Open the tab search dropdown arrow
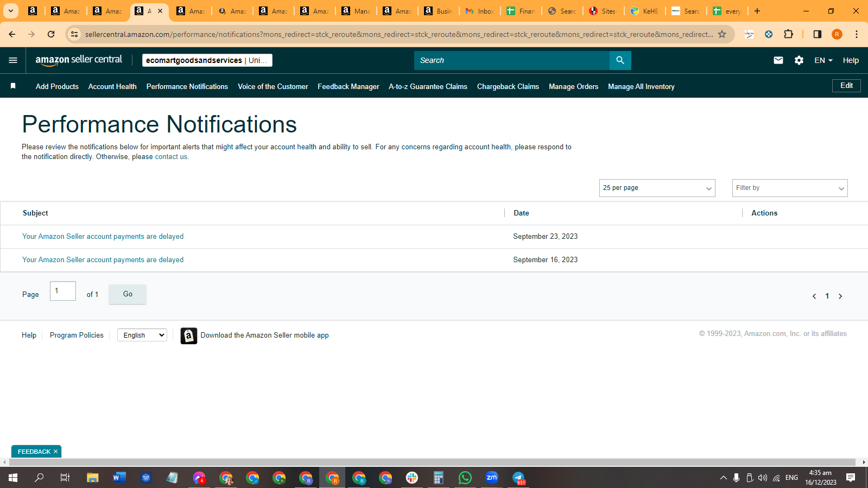The width and height of the screenshot is (868, 488). click(11, 11)
